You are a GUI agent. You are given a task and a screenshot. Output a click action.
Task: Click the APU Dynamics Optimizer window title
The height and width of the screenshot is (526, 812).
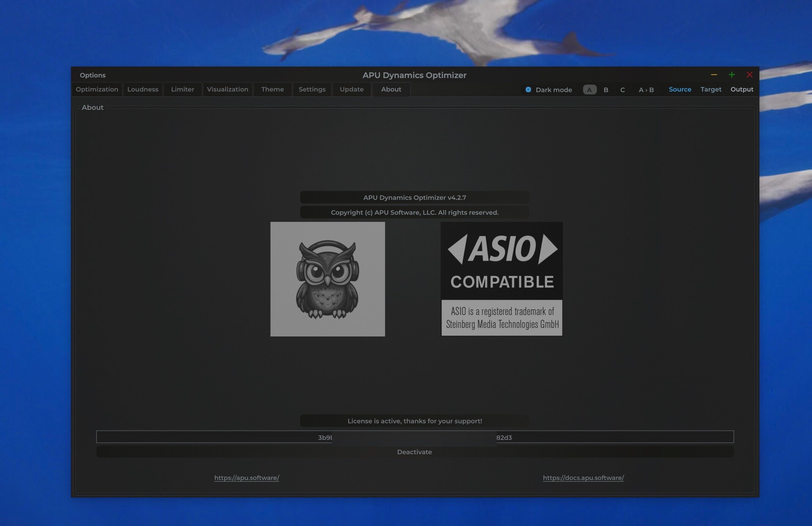coord(414,75)
